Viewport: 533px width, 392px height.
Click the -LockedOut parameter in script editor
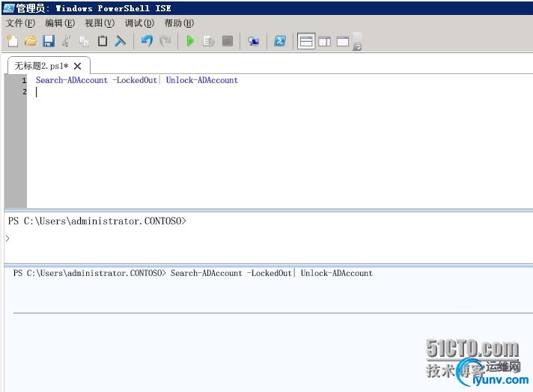135,80
